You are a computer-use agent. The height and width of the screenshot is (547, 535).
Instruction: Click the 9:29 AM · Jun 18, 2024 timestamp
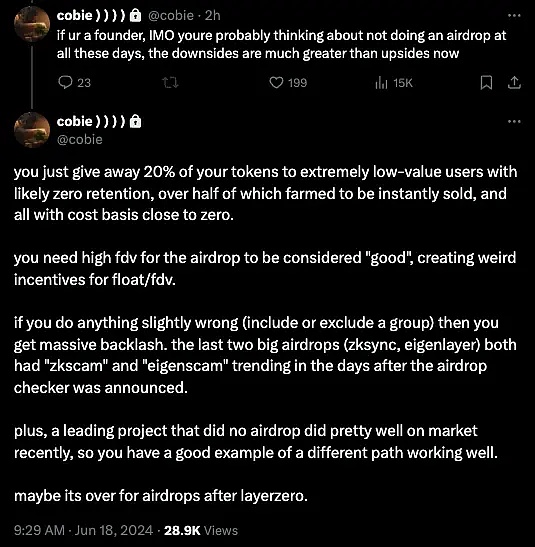coord(83,530)
